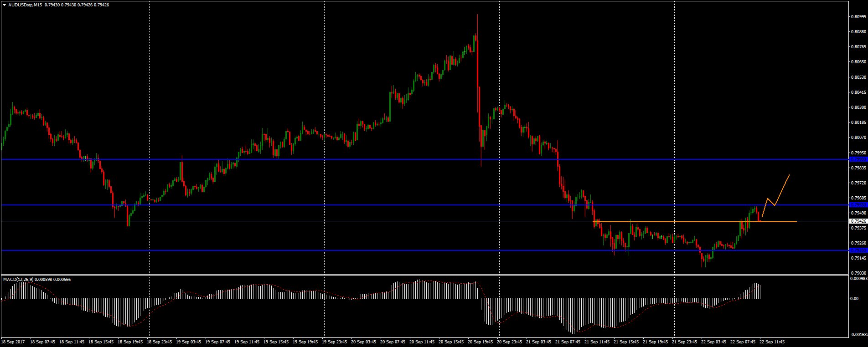Select the blue horizontal line at 0.79550
This screenshot has width=868, height=347.
pyautogui.click(x=424, y=205)
